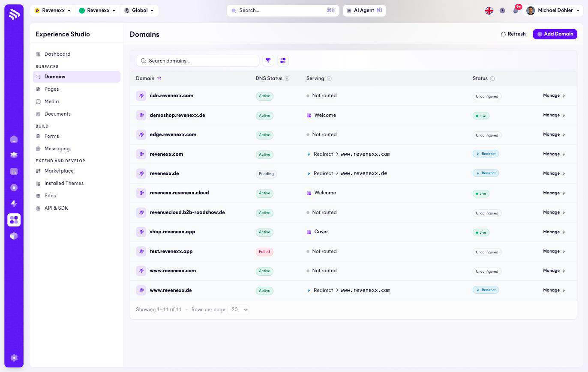Open the help question mark icon

502,10
